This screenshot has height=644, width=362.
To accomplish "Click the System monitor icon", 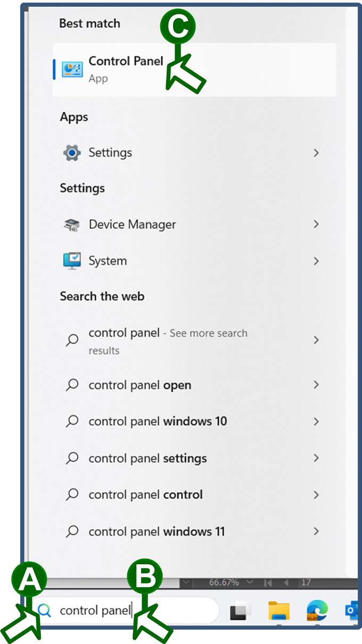I will pos(72,261).
